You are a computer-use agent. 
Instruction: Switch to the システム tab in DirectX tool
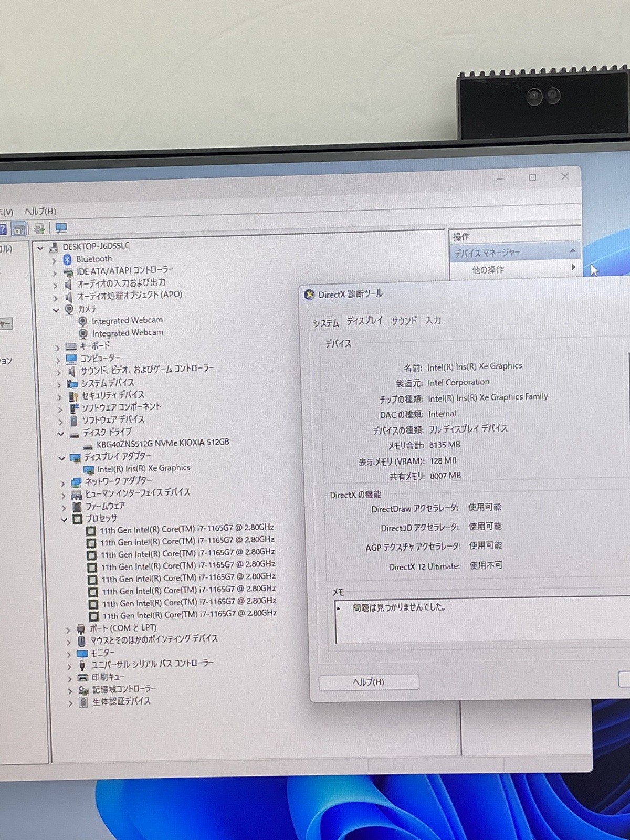(326, 323)
